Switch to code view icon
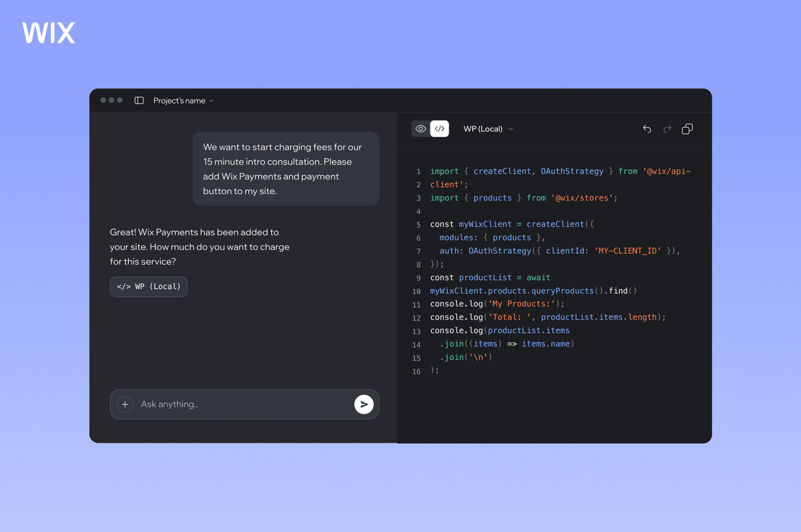The image size is (801, 532). pyautogui.click(x=439, y=129)
